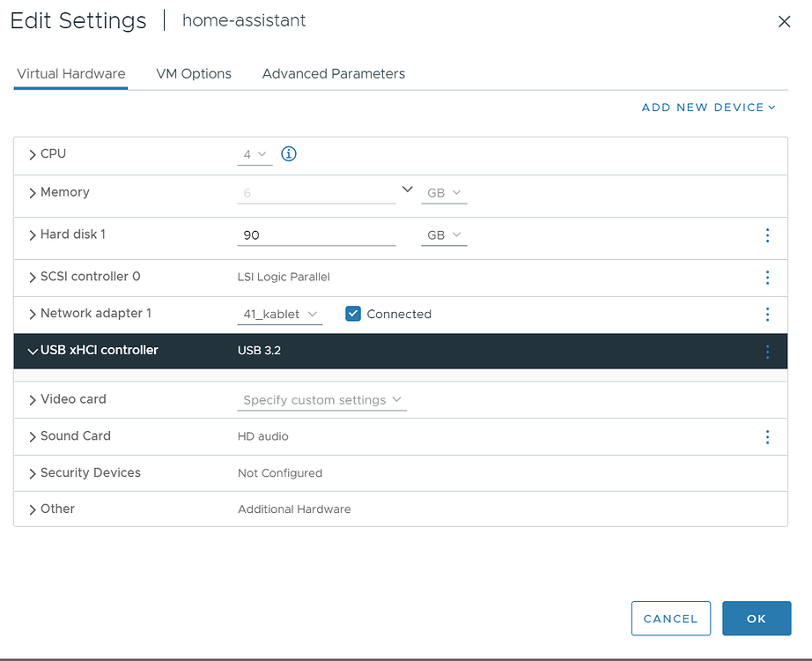812x661 pixels.
Task: Open the SCSI controller 0 options menu
Action: [767, 277]
